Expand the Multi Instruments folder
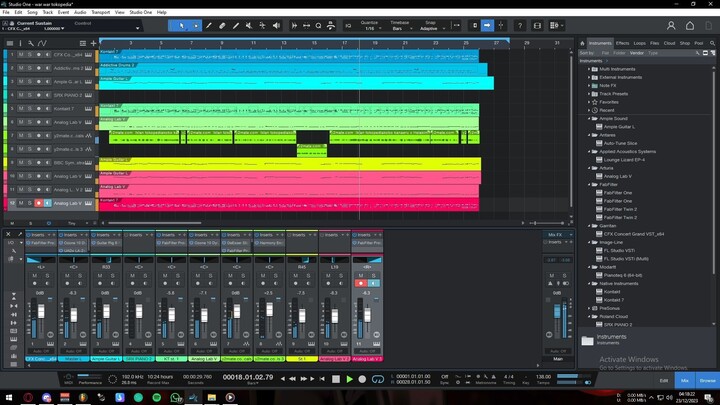 coord(590,69)
